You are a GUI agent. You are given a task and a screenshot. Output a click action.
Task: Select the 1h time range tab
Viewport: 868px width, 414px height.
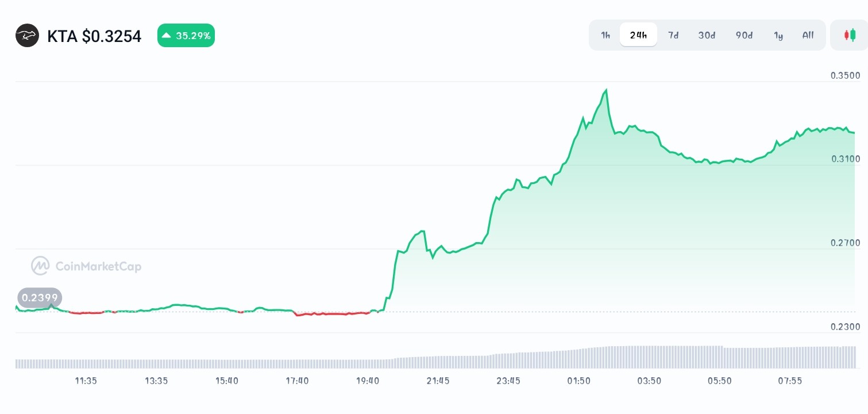pyautogui.click(x=605, y=35)
